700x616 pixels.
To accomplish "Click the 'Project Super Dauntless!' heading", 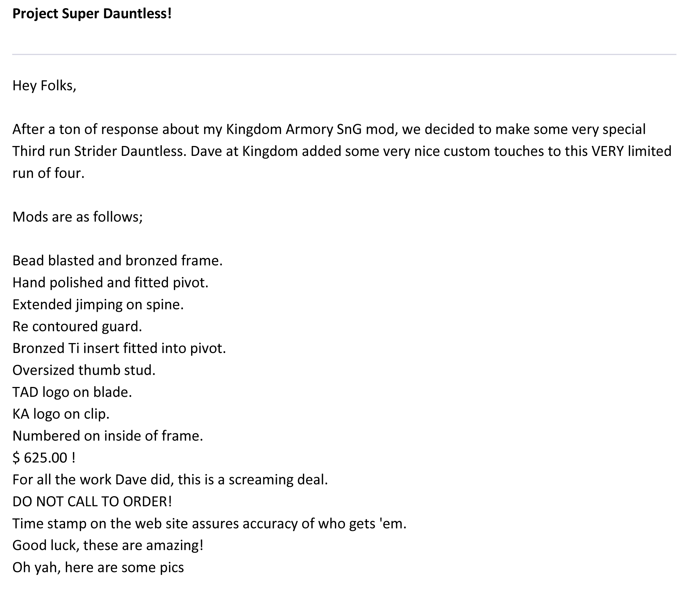I will (92, 14).
